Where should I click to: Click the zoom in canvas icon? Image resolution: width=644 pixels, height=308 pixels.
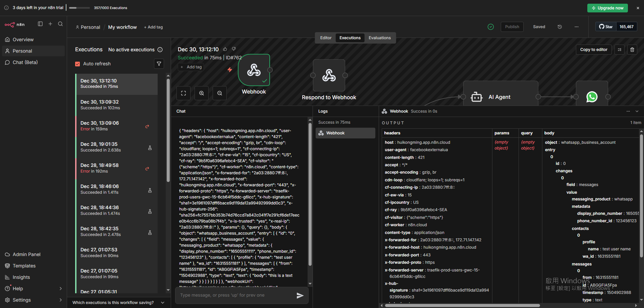[x=202, y=93]
